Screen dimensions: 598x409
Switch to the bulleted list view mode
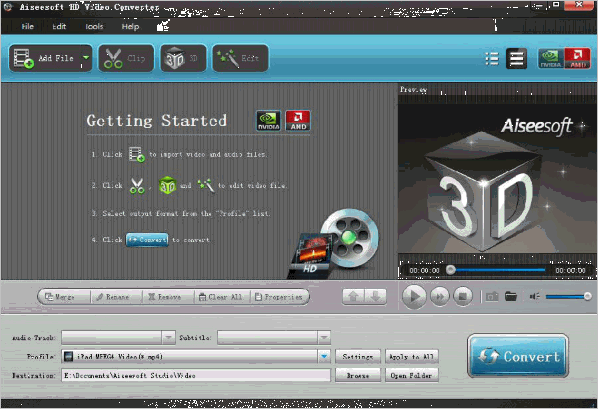click(492, 59)
